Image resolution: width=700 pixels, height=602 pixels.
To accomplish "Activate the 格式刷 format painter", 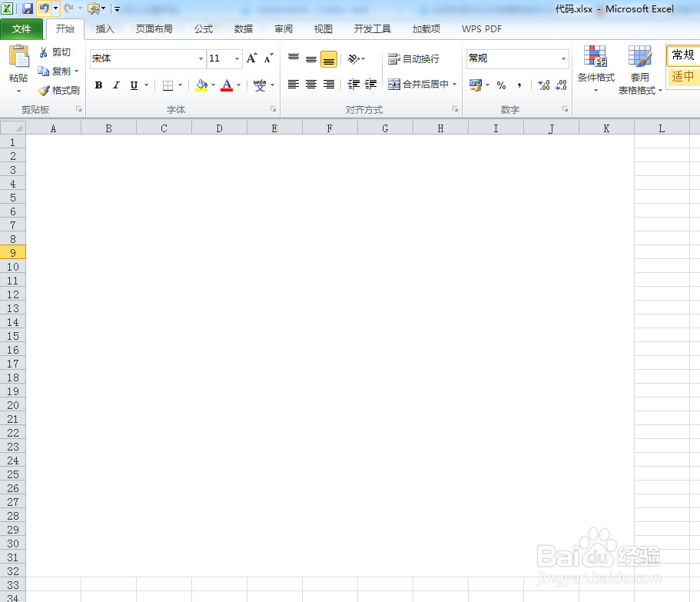I will tap(59, 91).
